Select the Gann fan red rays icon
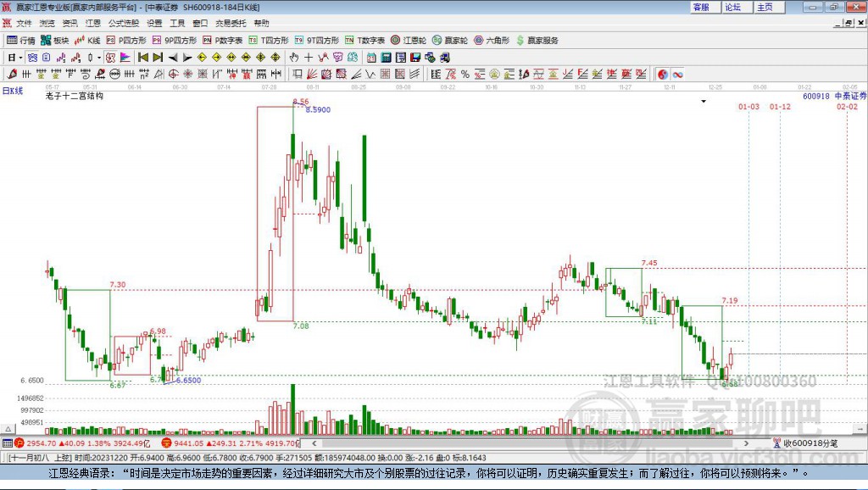The image size is (868, 490). (312, 74)
